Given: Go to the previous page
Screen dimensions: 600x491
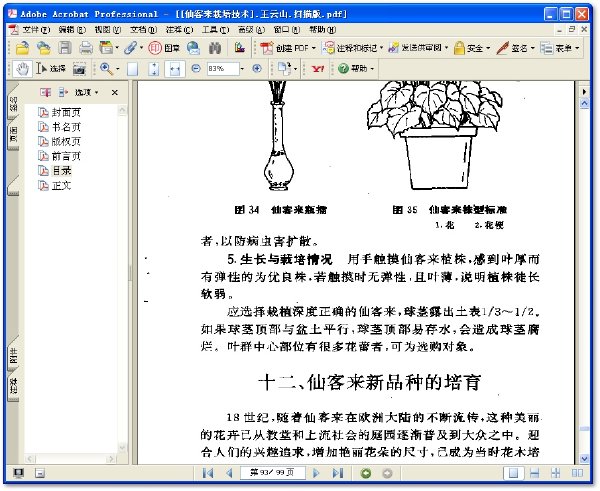Looking at the screenshot, I should 229,473.
